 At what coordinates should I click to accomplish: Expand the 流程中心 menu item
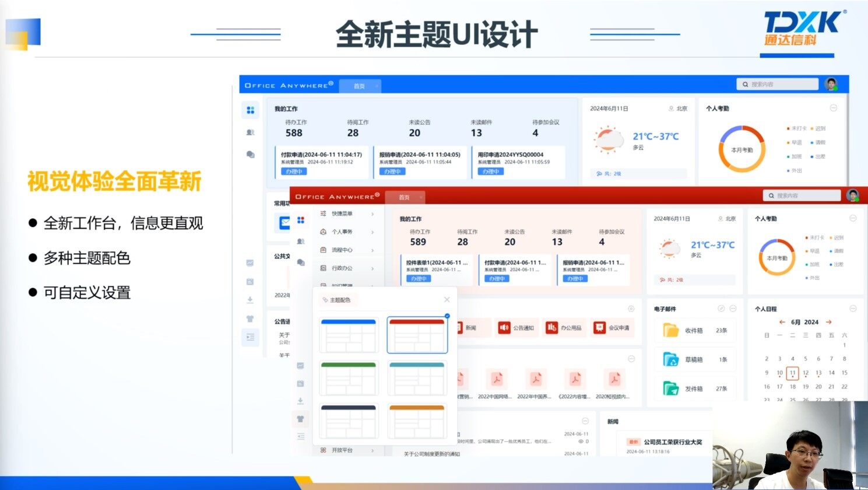click(x=347, y=250)
